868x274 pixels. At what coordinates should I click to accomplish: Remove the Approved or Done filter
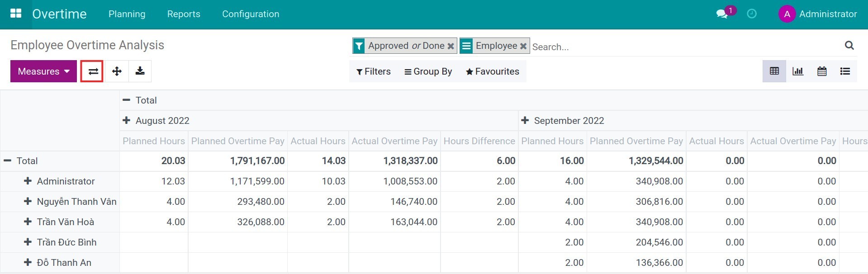pyautogui.click(x=451, y=46)
